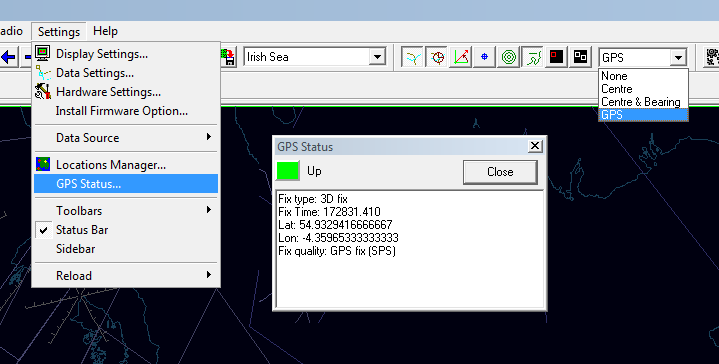Click the 'Up' status label text

tap(314, 171)
